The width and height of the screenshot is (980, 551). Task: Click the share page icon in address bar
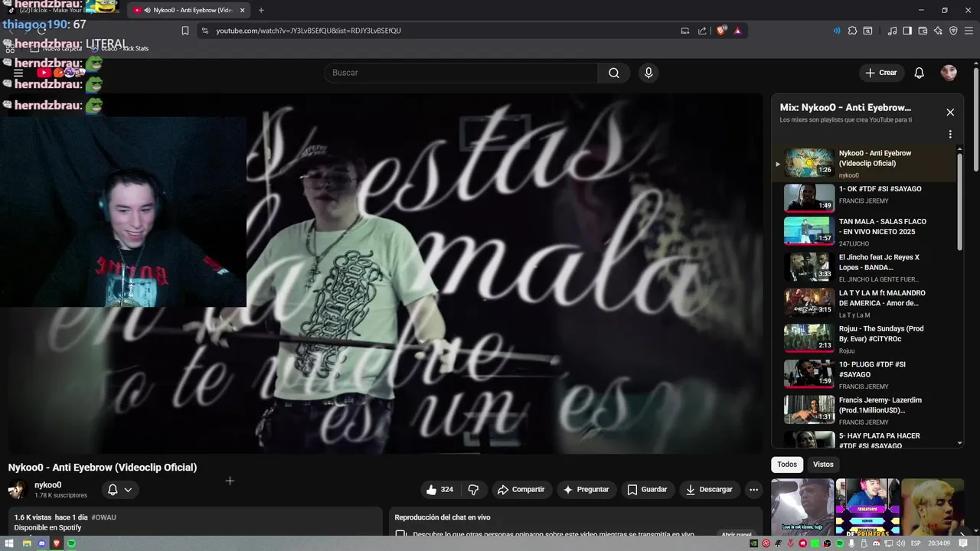pyautogui.click(x=702, y=31)
